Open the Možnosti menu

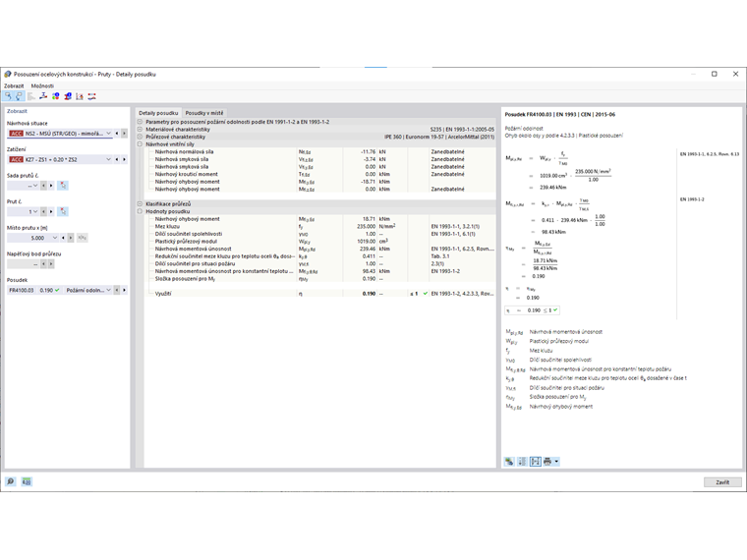click(42, 85)
